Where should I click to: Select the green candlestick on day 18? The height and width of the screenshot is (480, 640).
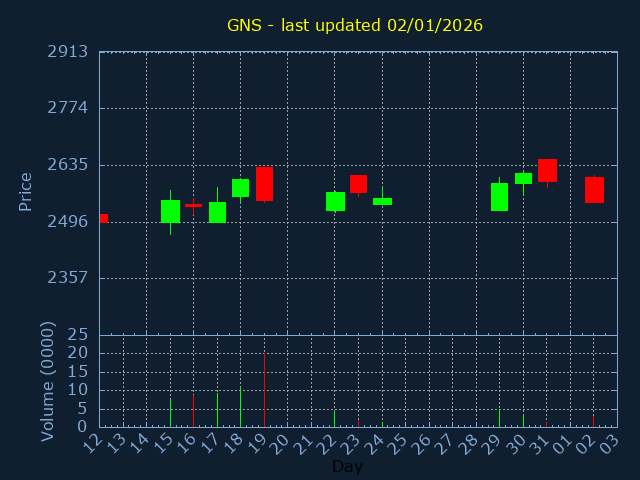[x=240, y=188]
